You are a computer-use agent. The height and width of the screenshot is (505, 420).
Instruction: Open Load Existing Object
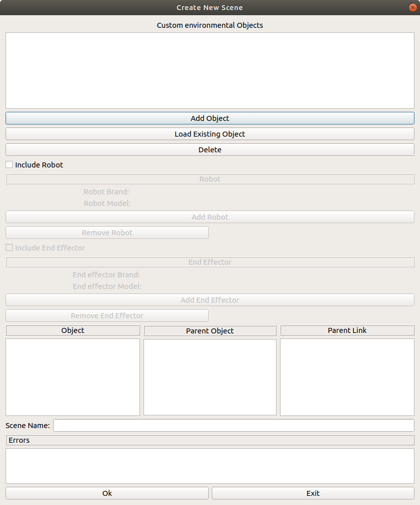point(210,134)
